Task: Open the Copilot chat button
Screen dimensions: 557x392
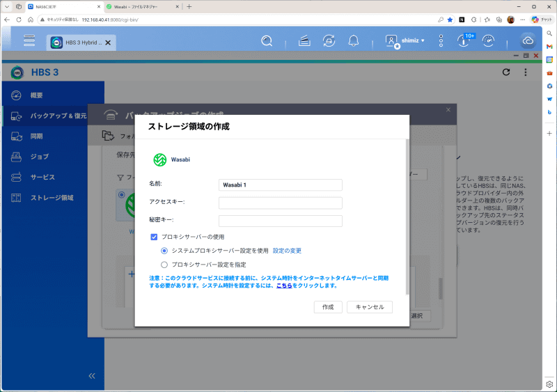Action: [542, 20]
